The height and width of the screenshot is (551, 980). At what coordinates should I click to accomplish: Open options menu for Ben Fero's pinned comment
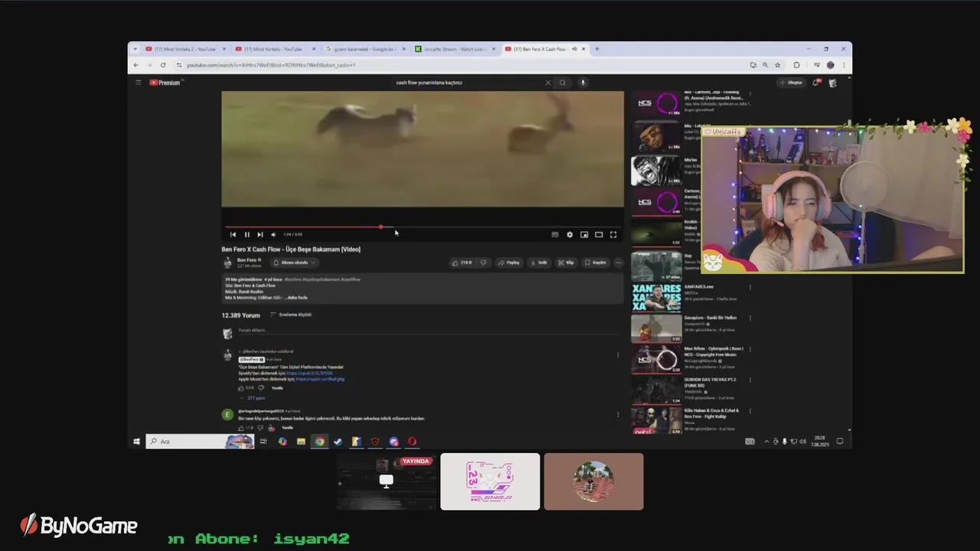coord(618,354)
